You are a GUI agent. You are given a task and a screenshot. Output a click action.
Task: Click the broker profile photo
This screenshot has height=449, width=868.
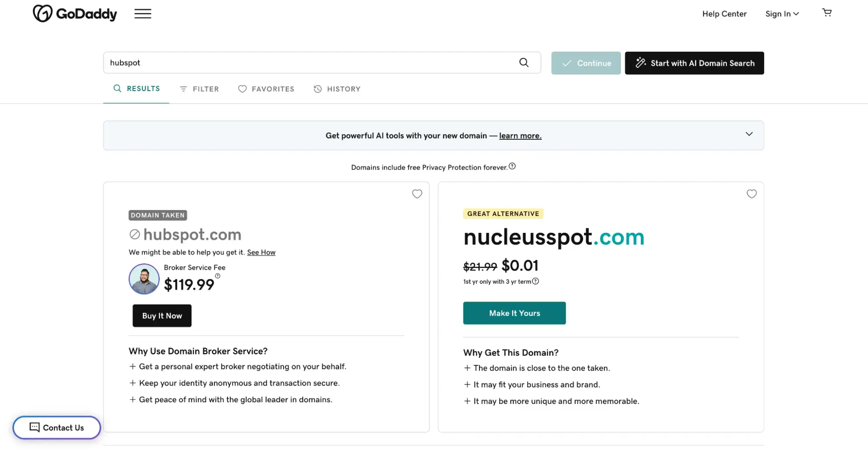(144, 279)
